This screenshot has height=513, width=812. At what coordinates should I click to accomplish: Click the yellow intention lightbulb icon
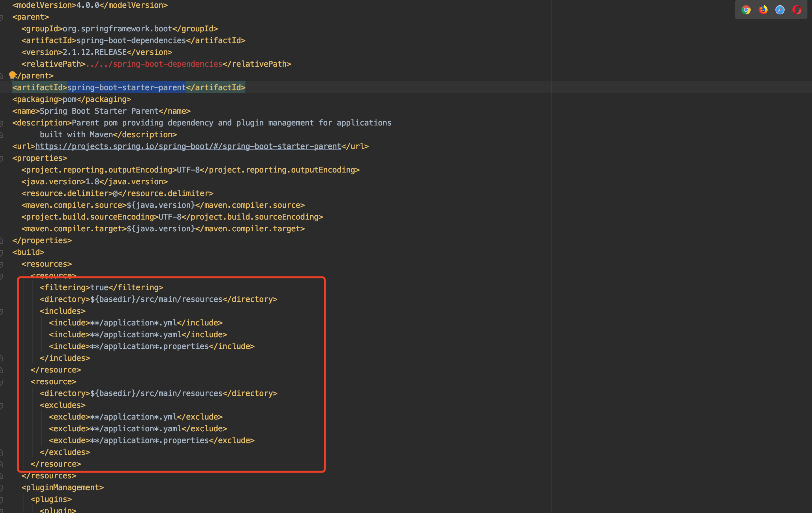[x=12, y=75]
